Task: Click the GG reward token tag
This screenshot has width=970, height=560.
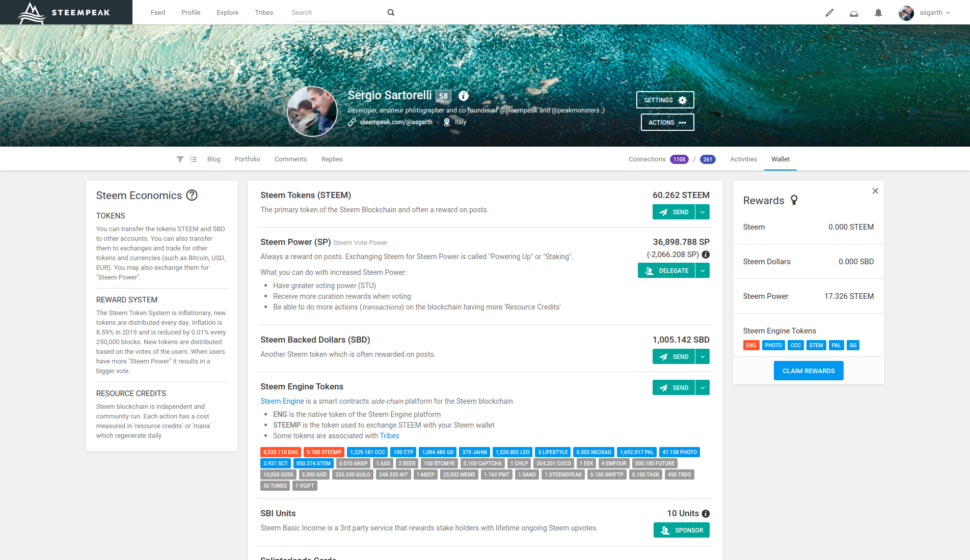Action: pos(853,345)
